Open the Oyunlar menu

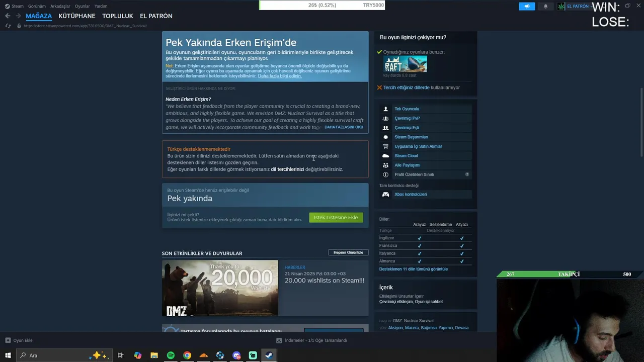tap(83, 6)
